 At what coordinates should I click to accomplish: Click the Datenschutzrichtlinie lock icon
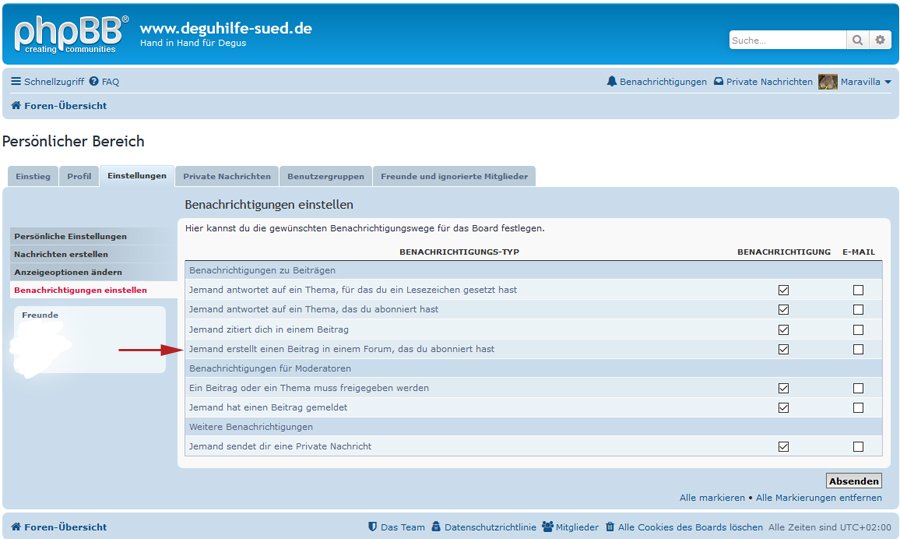tap(436, 527)
